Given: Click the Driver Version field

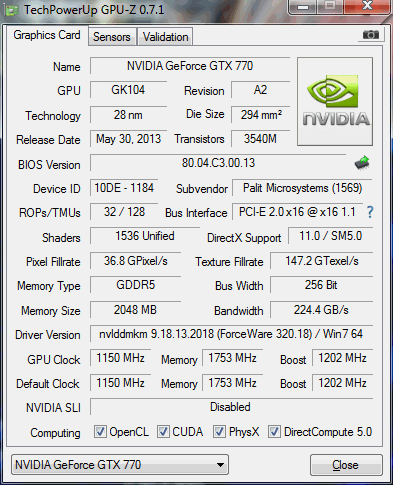Looking at the screenshot, I should click(x=231, y=334).
